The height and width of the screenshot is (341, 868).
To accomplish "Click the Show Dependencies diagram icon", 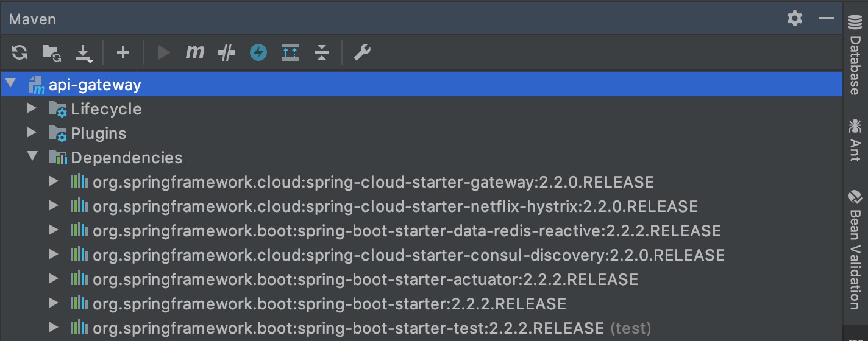I will pos(290,53).
